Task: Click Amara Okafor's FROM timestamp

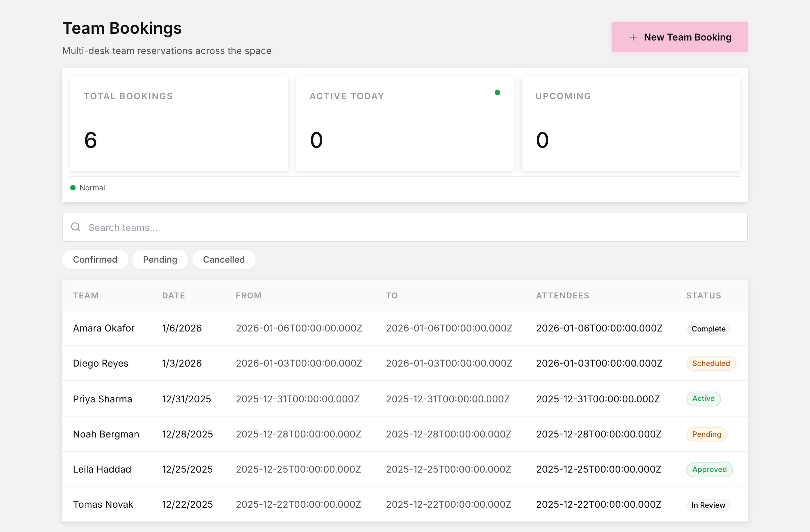Action: point(299,328)
